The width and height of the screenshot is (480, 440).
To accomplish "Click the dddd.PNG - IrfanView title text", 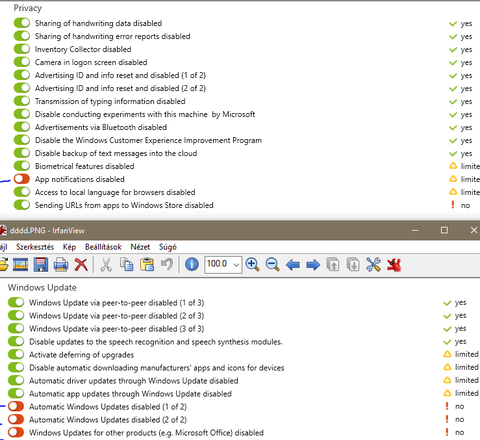I will click(x=47, y=230).
